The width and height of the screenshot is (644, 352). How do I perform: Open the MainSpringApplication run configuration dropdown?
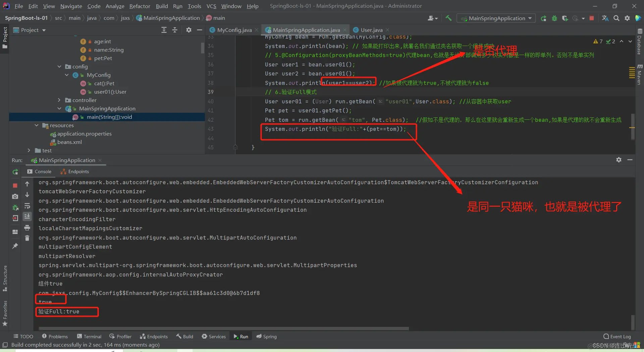496,18
